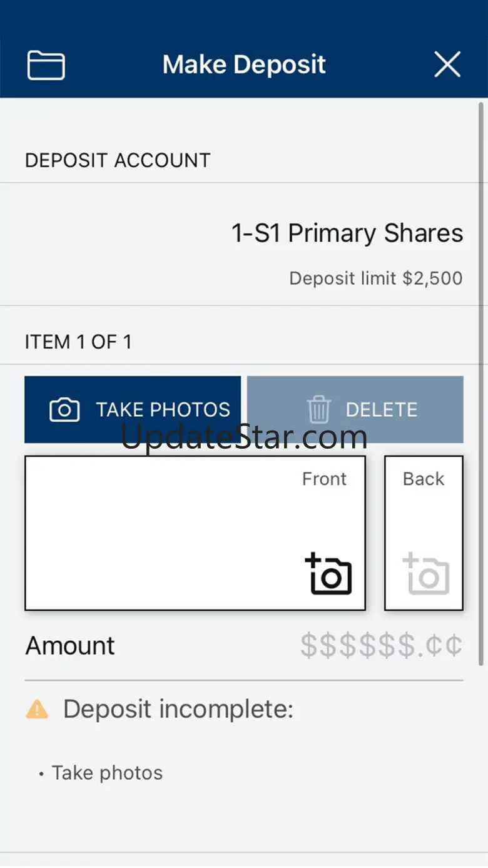Enter amount in the $$$$$$.¢¢ field
This screenshot has width=488, height=868.
coord(381,646)
